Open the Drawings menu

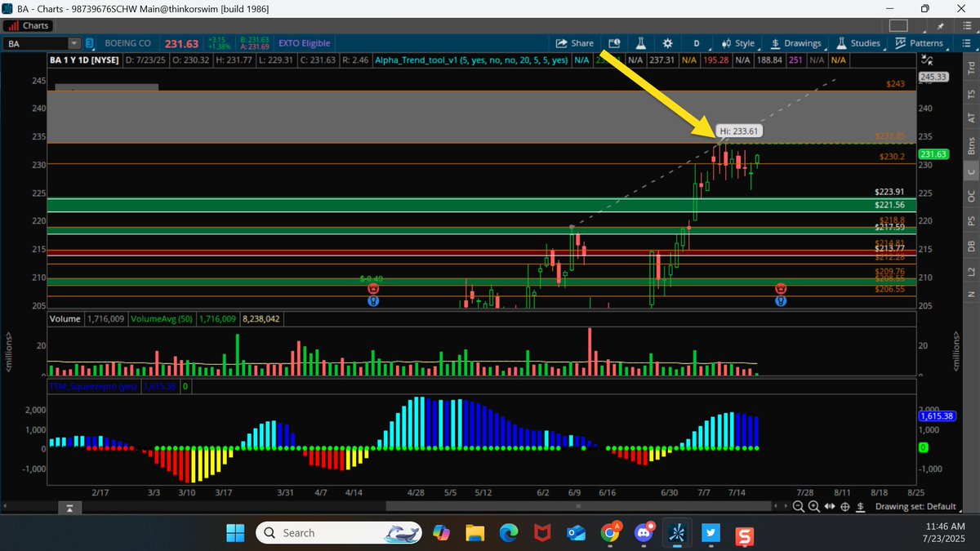point(796,42)
